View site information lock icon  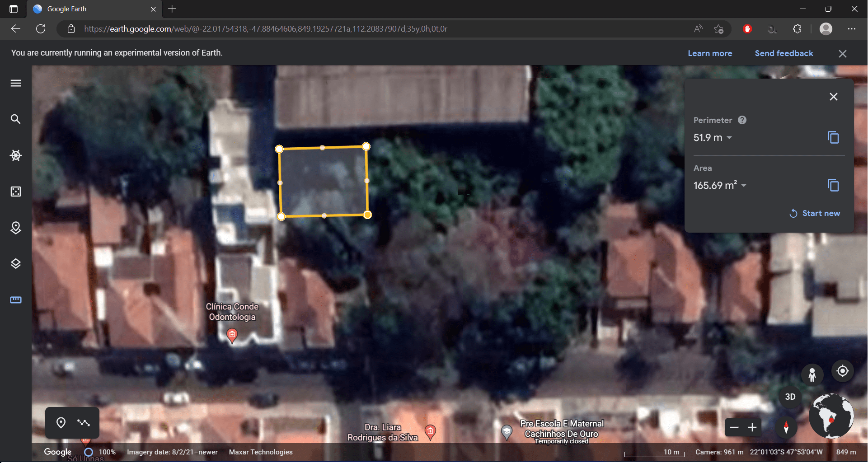71,29
